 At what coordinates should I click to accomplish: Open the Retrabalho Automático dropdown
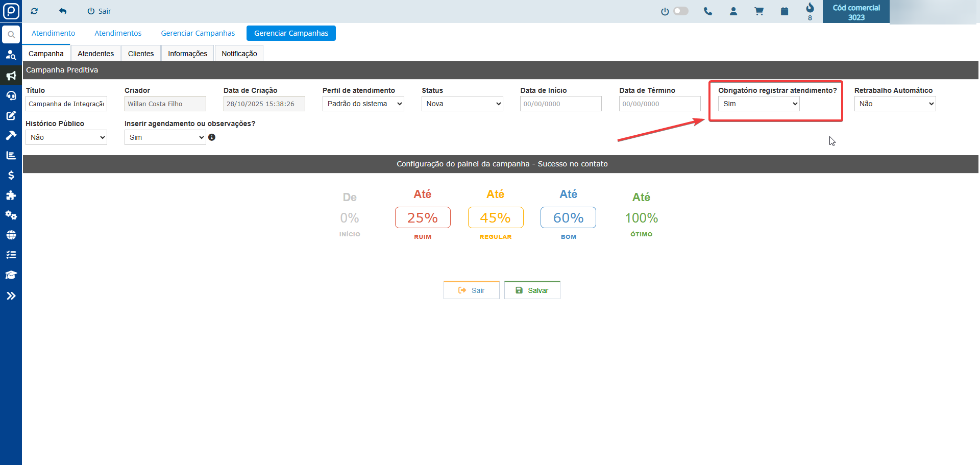pos(895,104)
